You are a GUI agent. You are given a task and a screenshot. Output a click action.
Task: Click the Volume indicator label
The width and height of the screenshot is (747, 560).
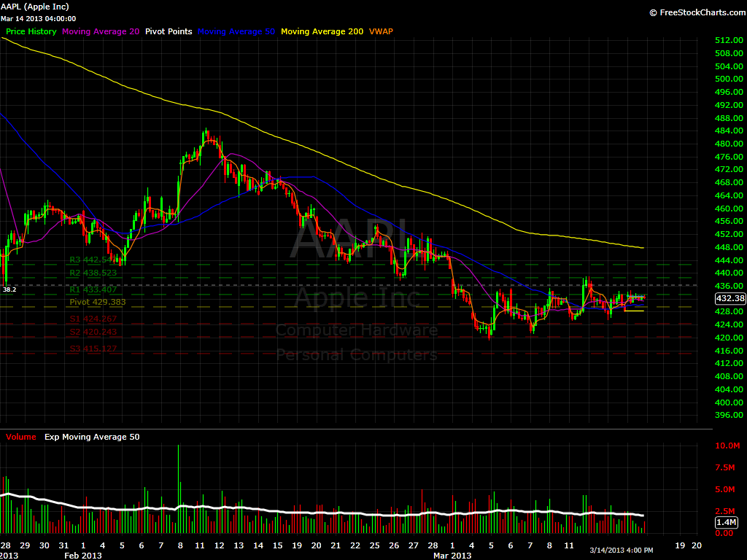point(21,437)
